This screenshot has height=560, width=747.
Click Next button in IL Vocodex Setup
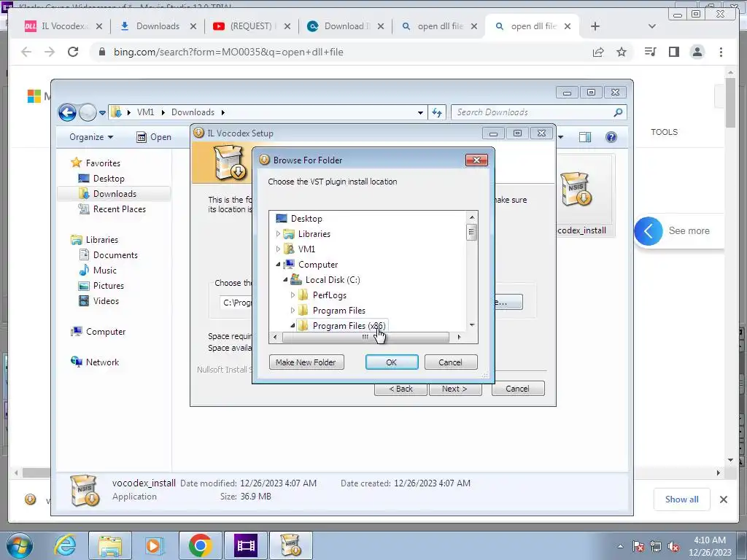[455, 389]
